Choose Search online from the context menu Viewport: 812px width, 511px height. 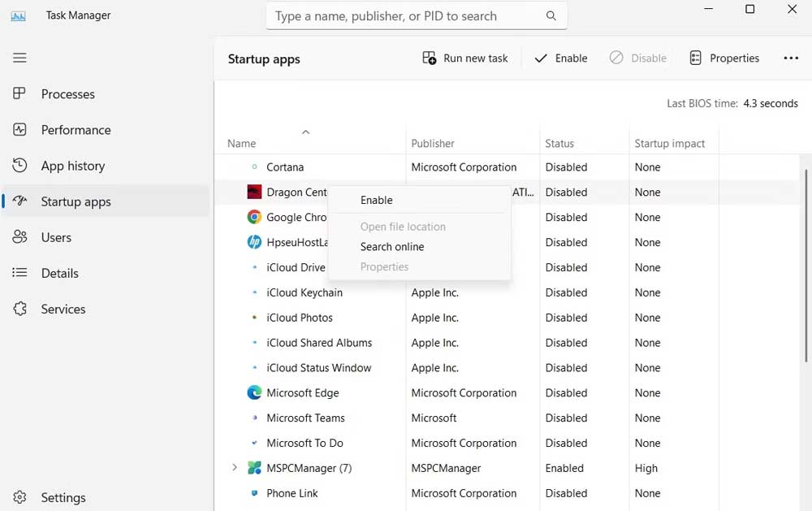392,246
